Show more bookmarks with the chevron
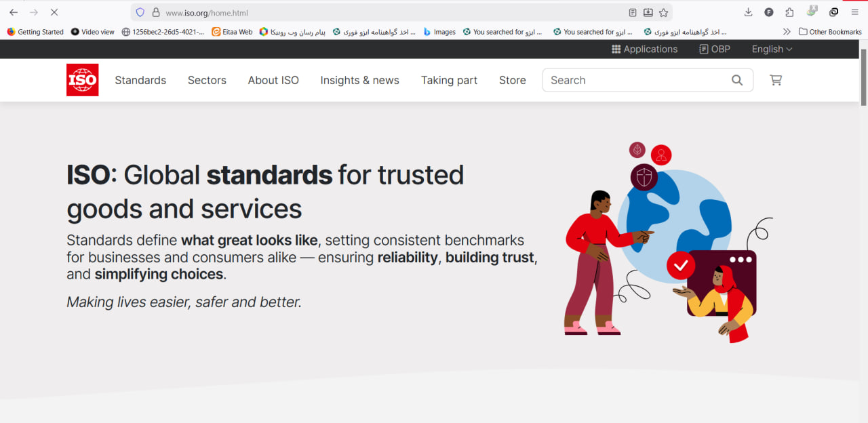 (x=787, y=32)
